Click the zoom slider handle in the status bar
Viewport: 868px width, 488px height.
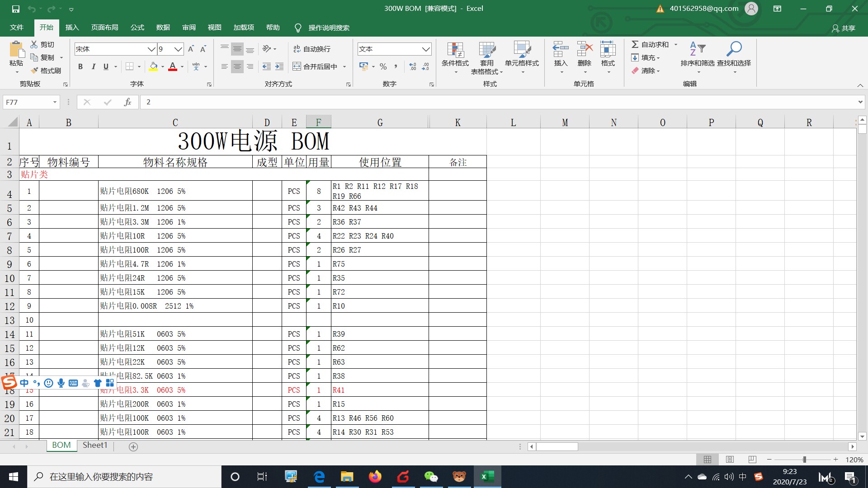pyautogui.click(x=804, y=460)
